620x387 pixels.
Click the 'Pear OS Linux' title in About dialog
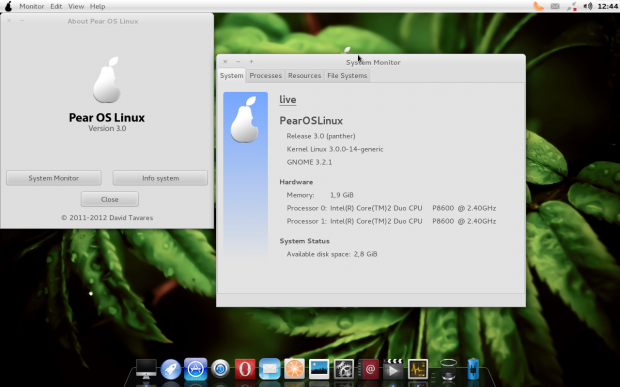107,117
